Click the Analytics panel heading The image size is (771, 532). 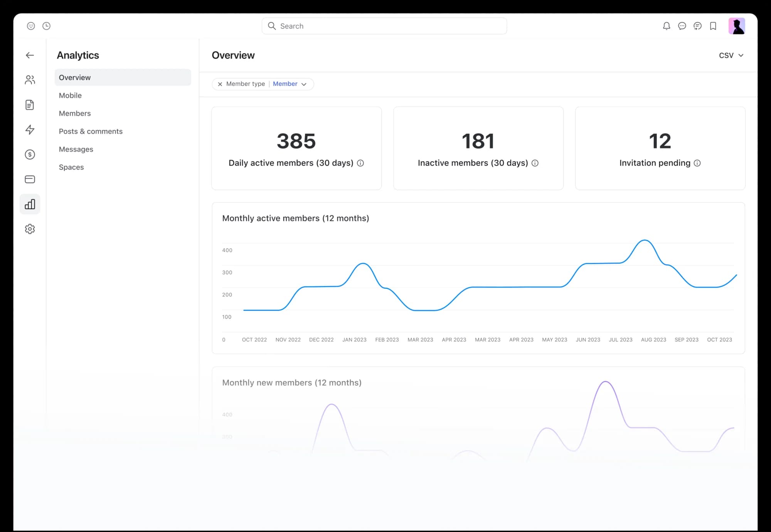click(x=78, y=55)
